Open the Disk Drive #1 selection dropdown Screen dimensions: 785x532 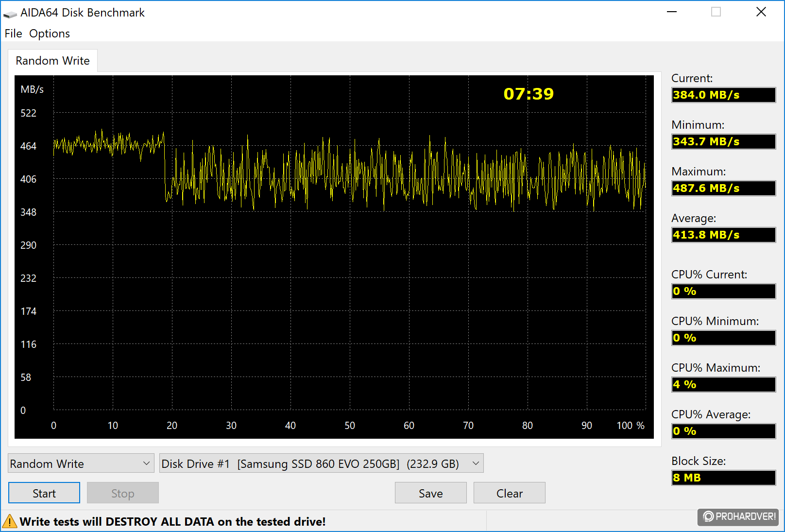(x=321, y=463)
